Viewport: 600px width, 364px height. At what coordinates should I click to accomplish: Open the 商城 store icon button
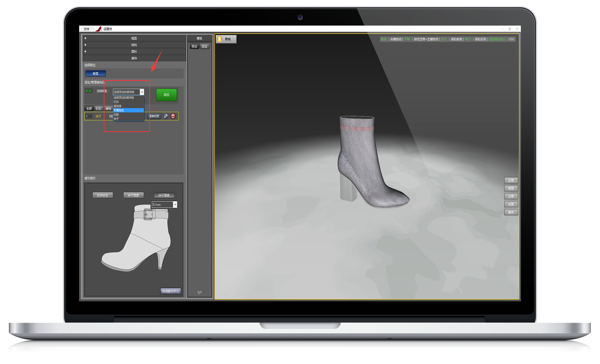coord(226,39)
